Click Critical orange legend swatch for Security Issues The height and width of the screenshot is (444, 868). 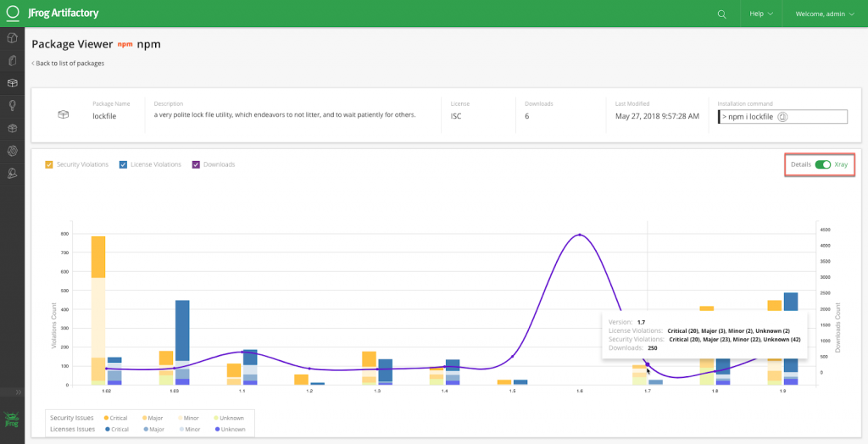click(x=107, y=419)
